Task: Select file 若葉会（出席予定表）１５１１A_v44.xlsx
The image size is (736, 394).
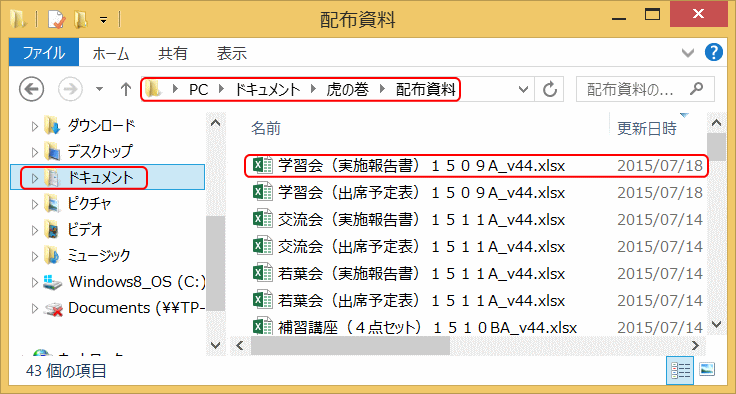Action: click(422, 300)
